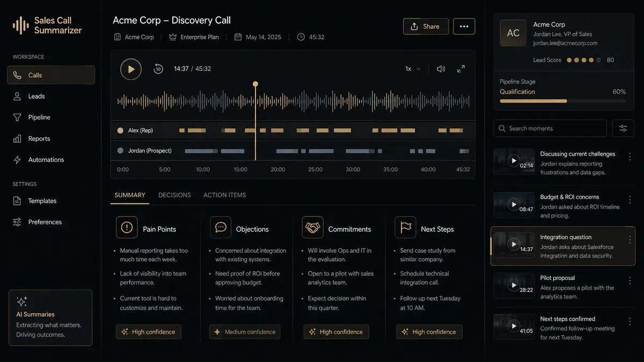Click the Search moments field
Viewport: 644px width, 362px height.
pyautogui.click(x=550, y=128)
